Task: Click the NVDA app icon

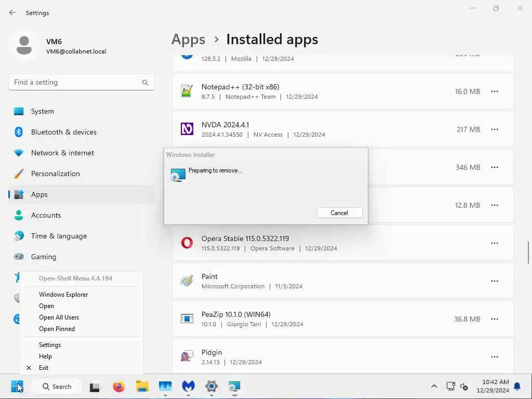Action: point(187,129)
